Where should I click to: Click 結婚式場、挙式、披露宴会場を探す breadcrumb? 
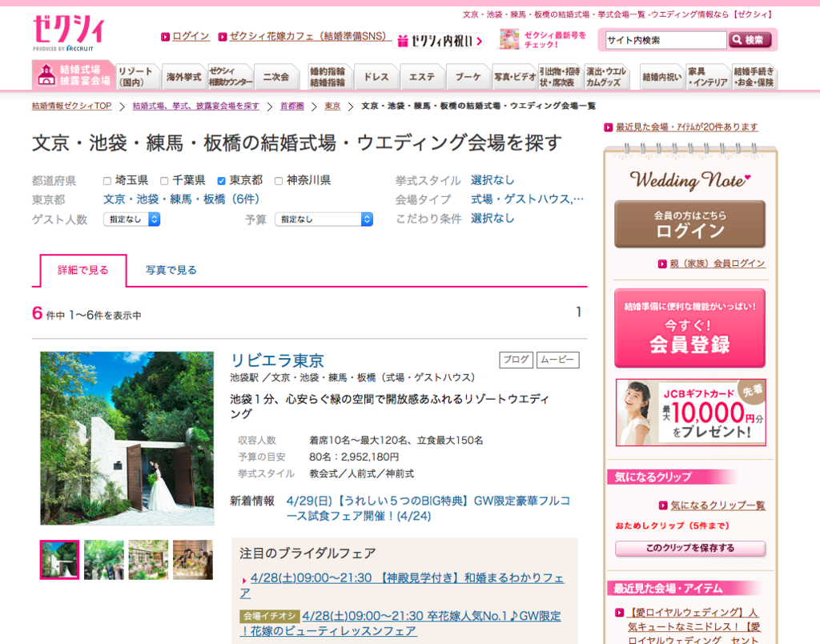pyautogui.click(x=195, y=107)
